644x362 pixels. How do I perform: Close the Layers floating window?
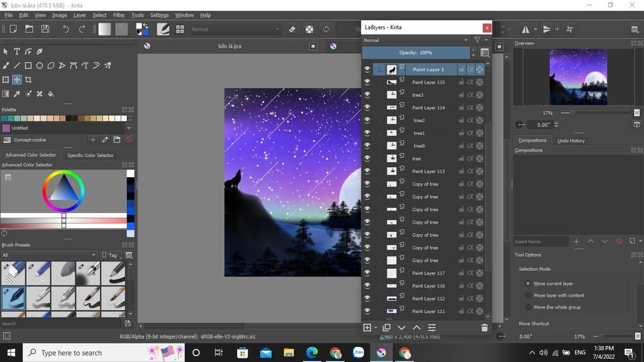coord(487,28)
